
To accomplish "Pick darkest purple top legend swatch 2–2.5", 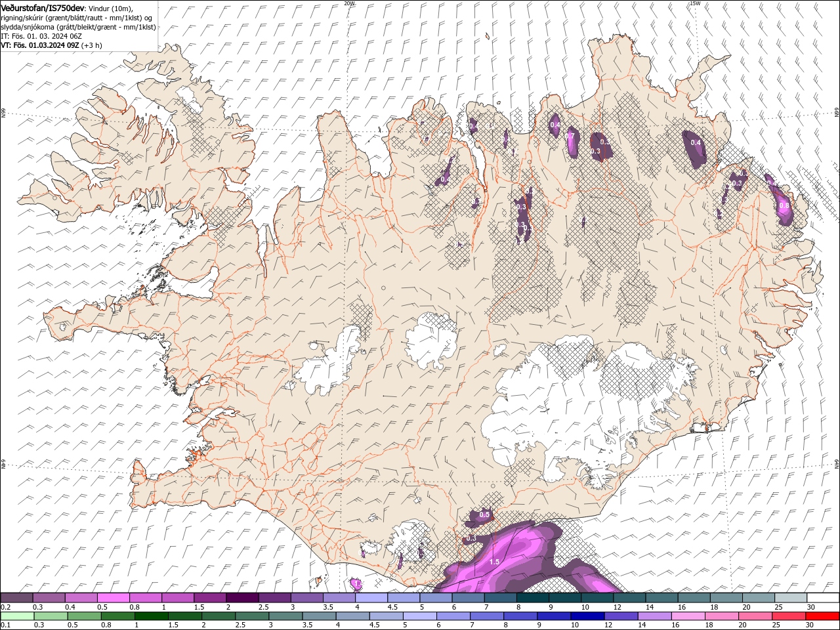I will 242,598.
